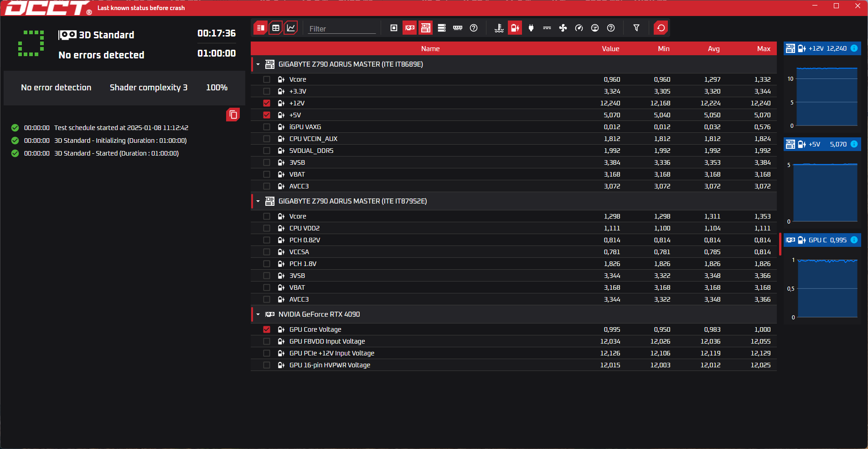Click the 'No error detection' label
Image resolution: width=868 pixels, height=449 pixels.
point(56,87)
